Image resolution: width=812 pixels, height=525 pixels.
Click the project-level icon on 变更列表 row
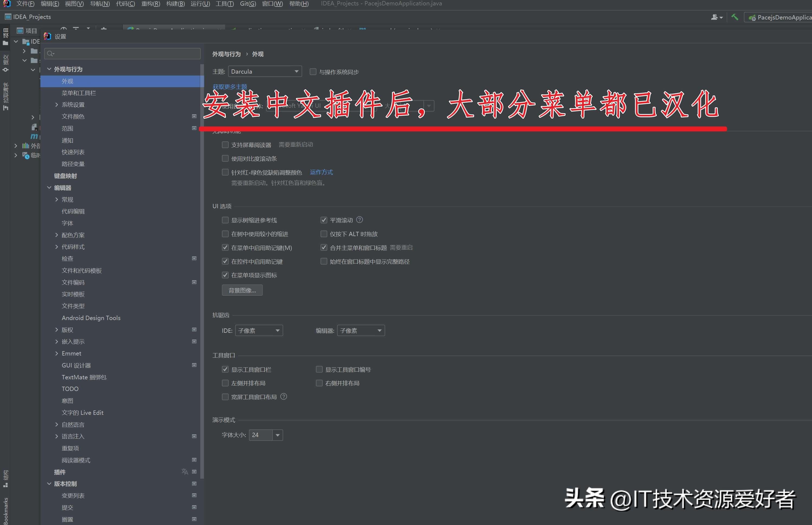(x=194, y=495)
